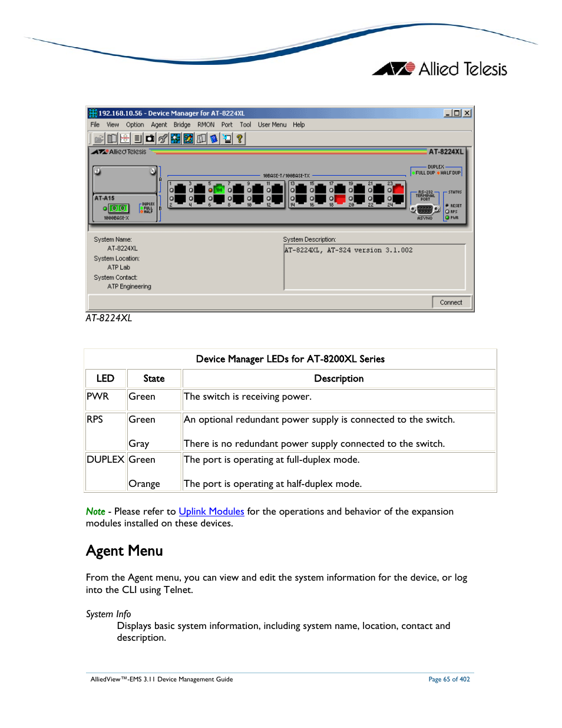Click the FULL DUP duplex legend
Screen dimensions: 562x728
(x=424, y=173)
